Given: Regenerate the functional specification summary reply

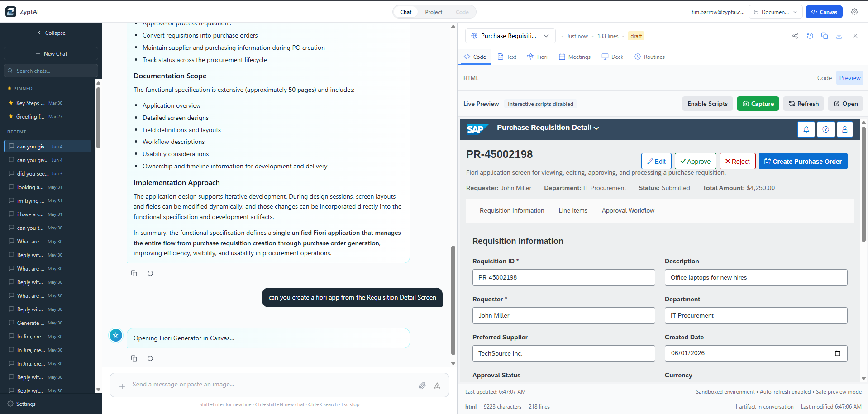Looking at the screenshot, I should (150, 273).
